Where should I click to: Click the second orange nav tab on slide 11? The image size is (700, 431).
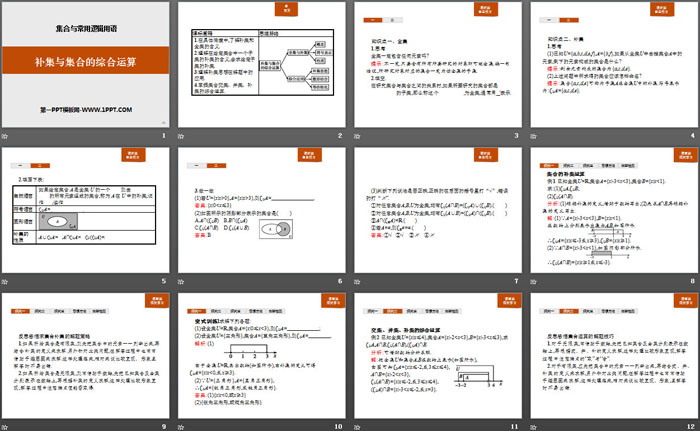tap(392, 311)
